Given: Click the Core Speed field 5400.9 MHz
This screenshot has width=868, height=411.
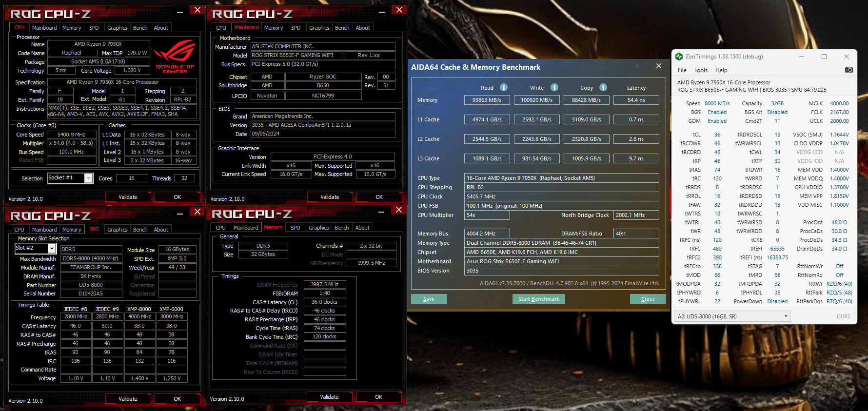Looking at the screenshot, I should click(72, 135).
